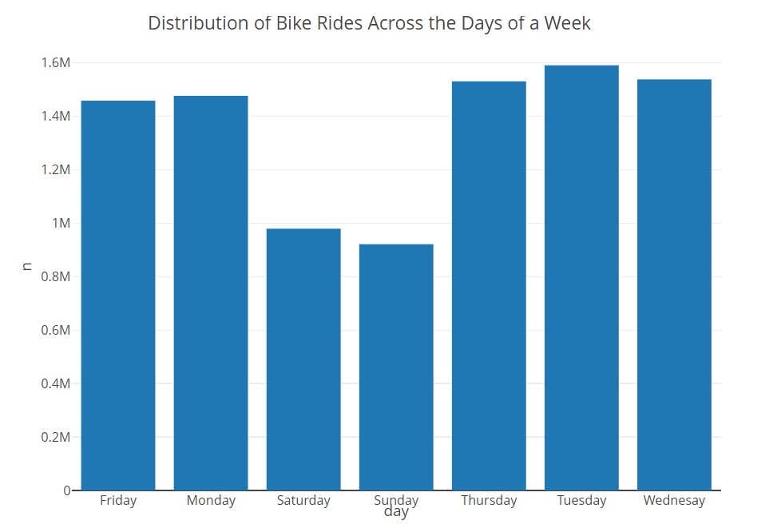
Task: Select the 0.2M y-axis tick label
Action: [x=54, y=437]
